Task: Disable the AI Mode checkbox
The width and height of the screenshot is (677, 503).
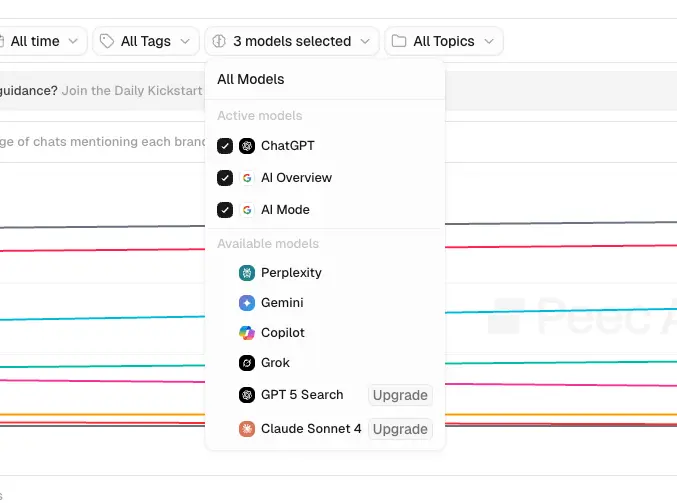Action: (x=225, y=210)
